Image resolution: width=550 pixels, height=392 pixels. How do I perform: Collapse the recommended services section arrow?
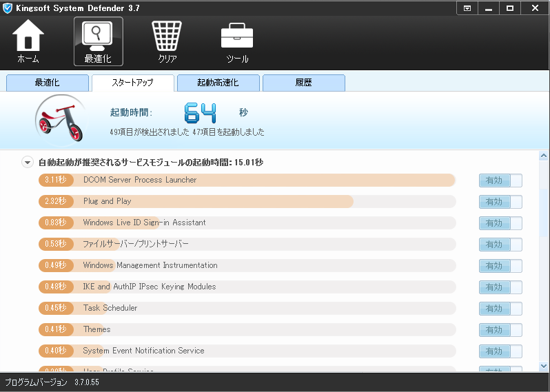click(x=28, y=163)
